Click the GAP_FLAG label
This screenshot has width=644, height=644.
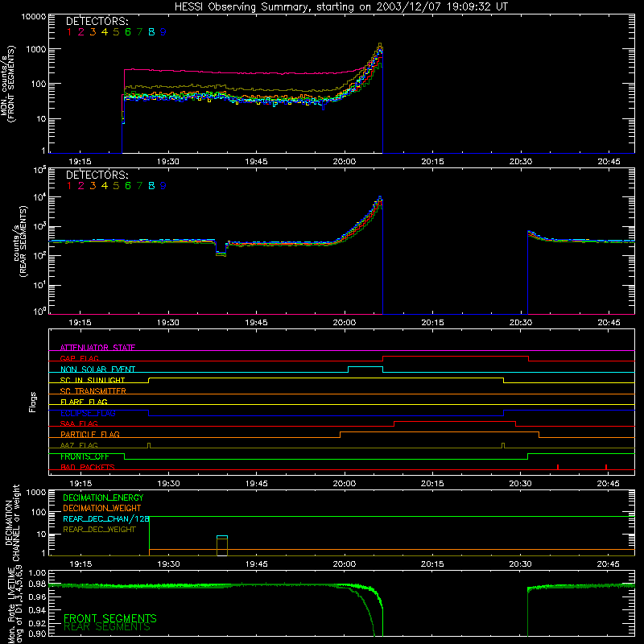pyautogui.click(x=79, y=358)
